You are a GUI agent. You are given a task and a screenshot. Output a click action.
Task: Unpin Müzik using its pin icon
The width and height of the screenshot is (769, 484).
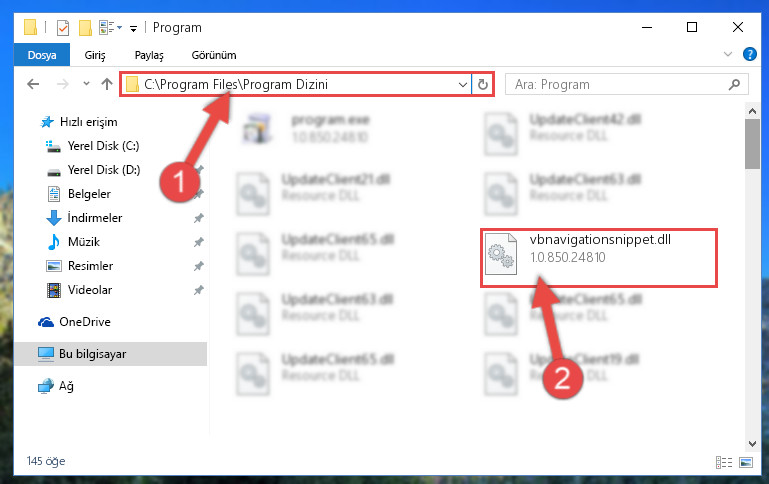(199, 242)
